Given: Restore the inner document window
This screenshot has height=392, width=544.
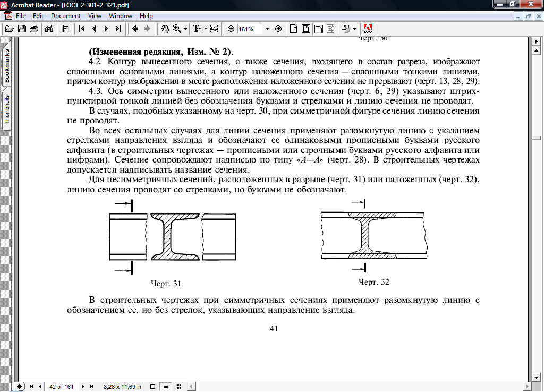Looking at the screenshot, I should tap(529, 16).
